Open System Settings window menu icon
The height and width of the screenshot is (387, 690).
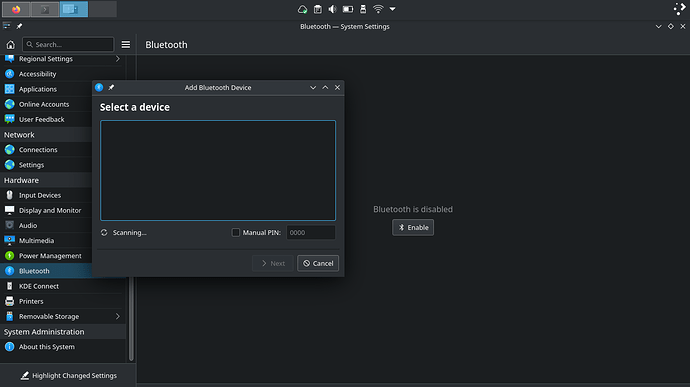click(7, 26)
